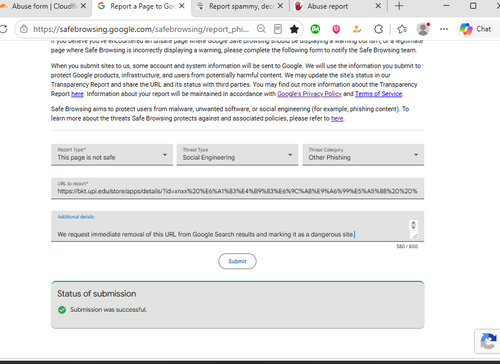Click the address bar URL
The height and width of the screenshot is (364, 500).
141,29
